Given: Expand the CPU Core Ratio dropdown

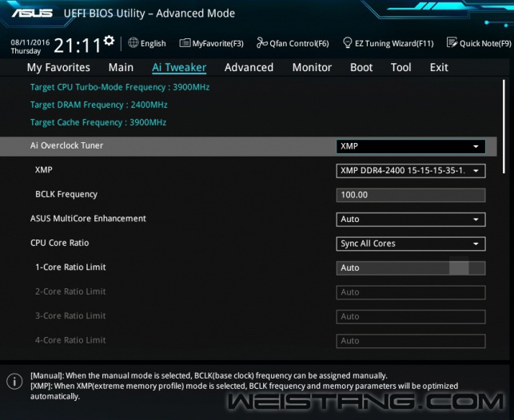Looking at the screenshot, I should pos(411,244).
